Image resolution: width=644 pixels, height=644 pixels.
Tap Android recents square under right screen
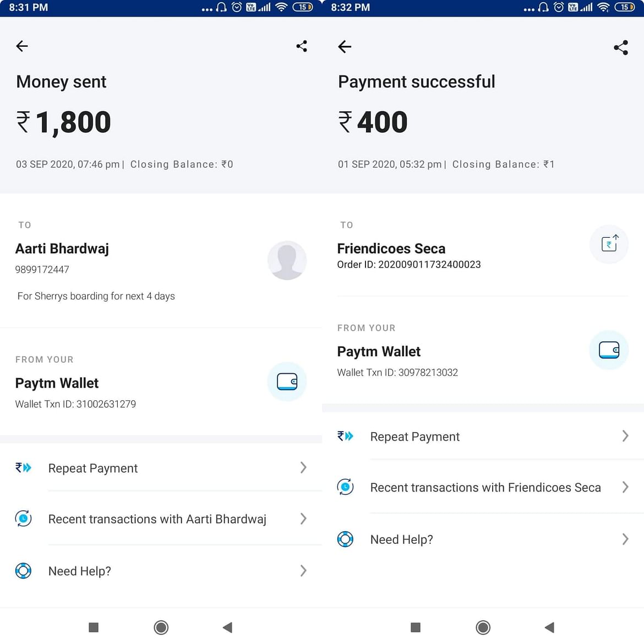415,627
